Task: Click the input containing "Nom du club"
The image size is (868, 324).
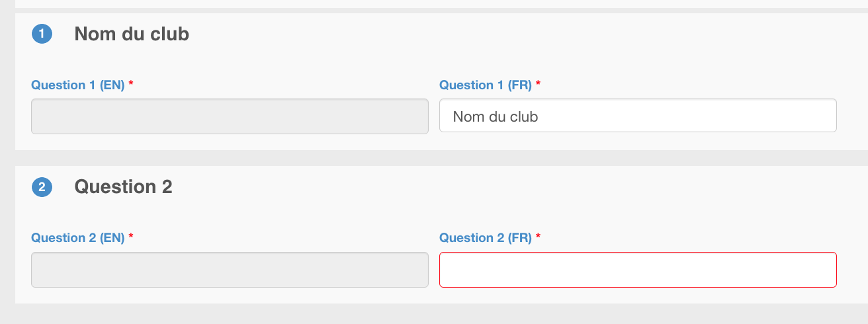Action: (638, 116)
